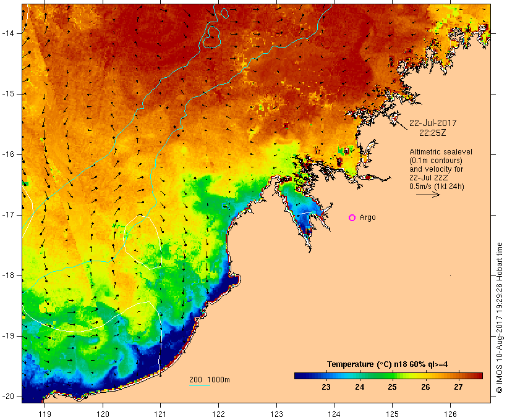Click the 119 longitude axis label
507x420 pixels.
(x=45, y=414)
